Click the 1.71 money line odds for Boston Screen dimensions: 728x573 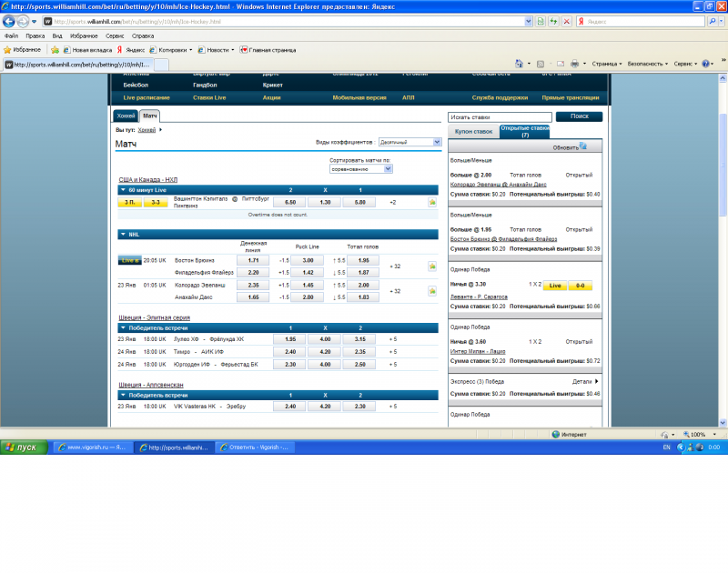[253, 260]
